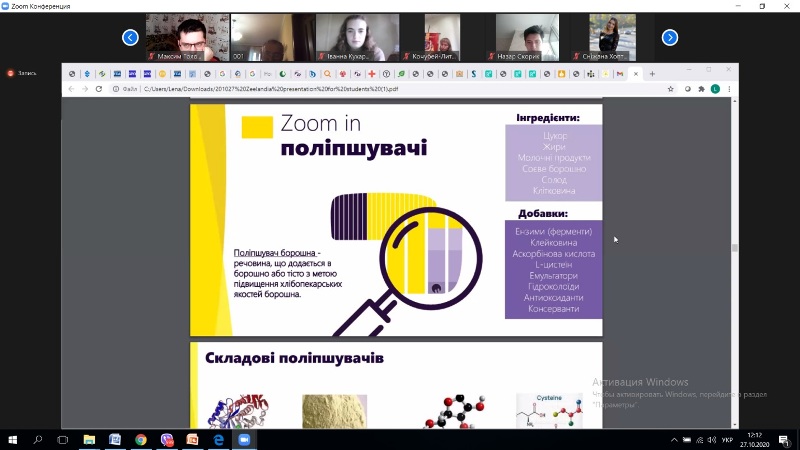The image size is (800, 450).
Task: Select Назар Скорик participant video thumbnail
Action: [528, 37]
